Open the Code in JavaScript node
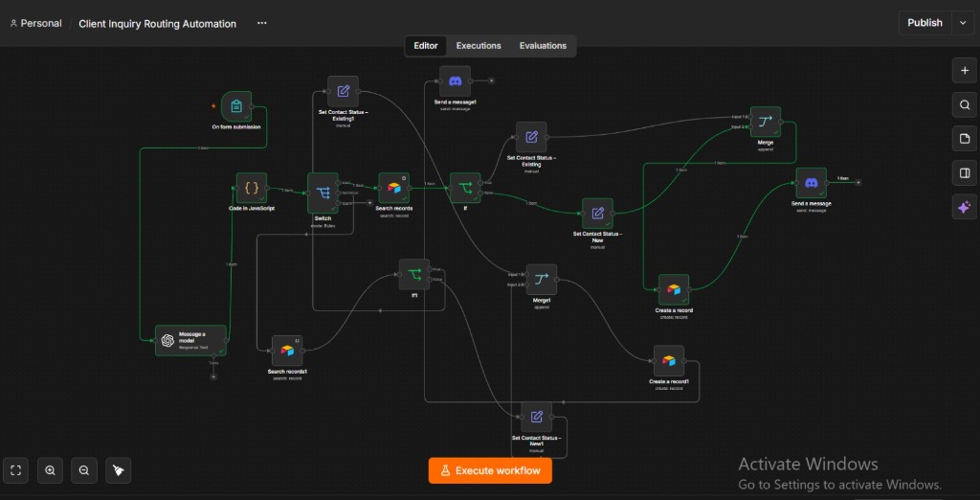The image size is (980, 500). [252, 188]
